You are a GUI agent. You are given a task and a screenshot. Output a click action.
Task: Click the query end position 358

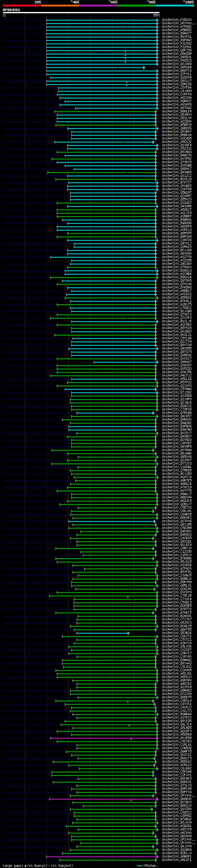[x=155, y=15]
